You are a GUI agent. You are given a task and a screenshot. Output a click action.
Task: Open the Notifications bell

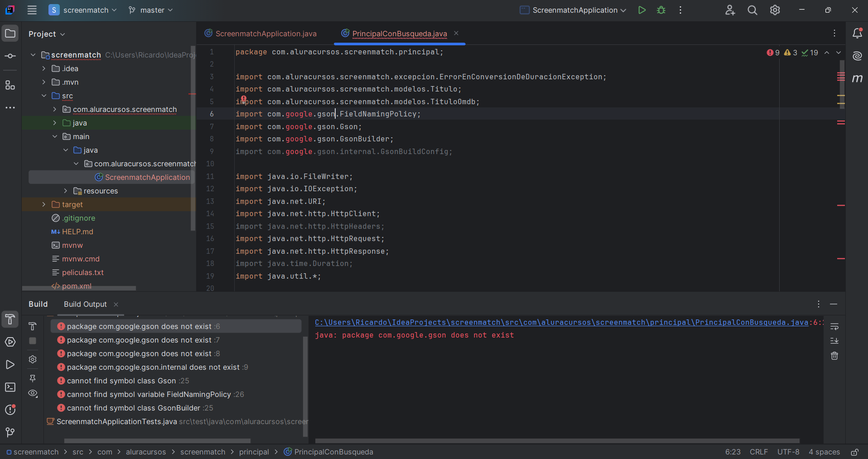(x=857, y=33)
